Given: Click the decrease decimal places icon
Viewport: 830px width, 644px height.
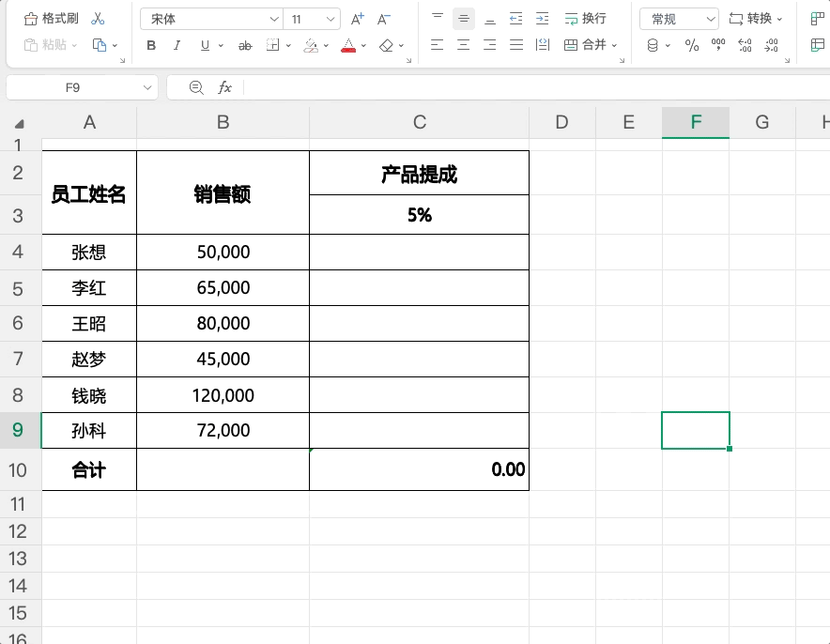Looking at the screenshot, I should (771, 45).
